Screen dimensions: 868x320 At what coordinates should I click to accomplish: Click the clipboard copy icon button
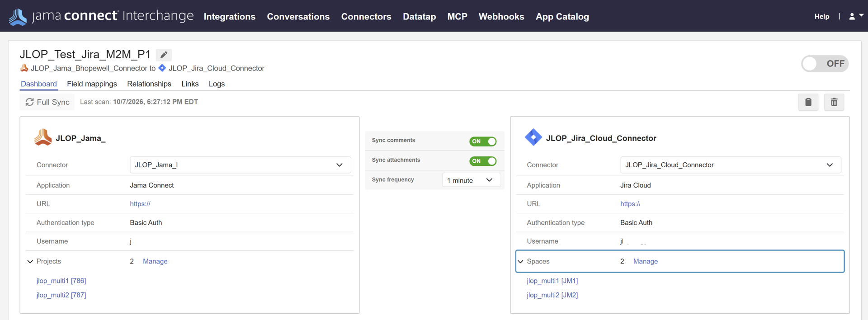(808, 102)
